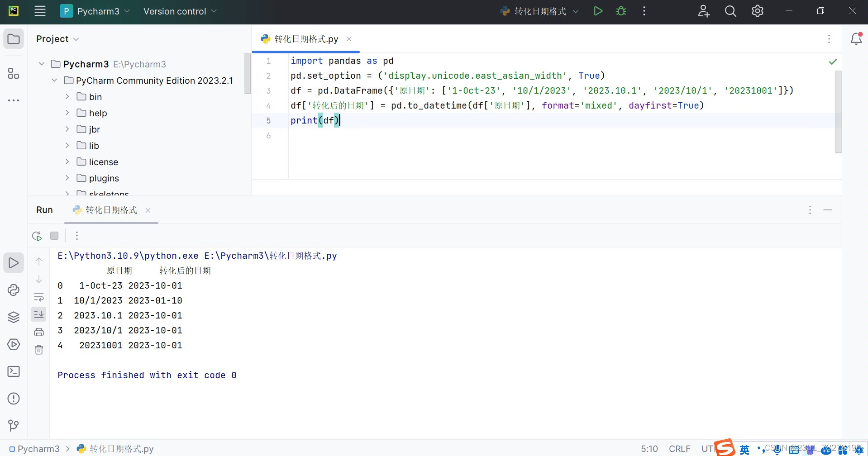Start debugging the current script
The image size is (868, 456).
point(621,11)
